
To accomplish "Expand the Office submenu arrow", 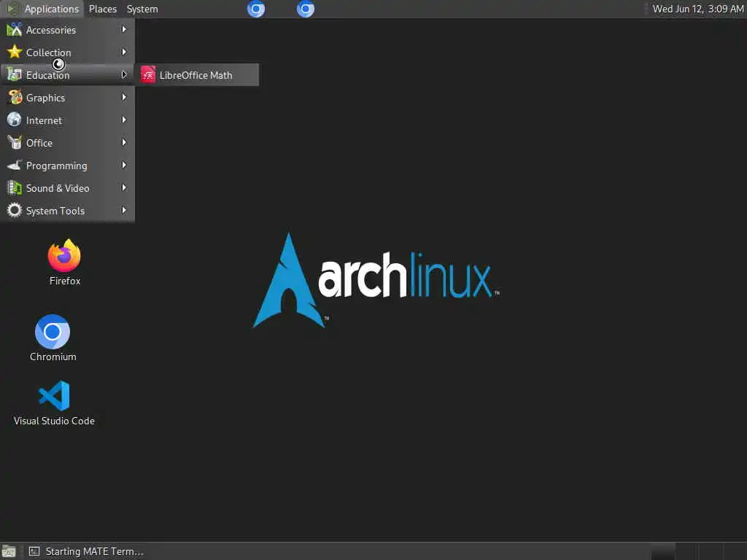I will (124, 142).
